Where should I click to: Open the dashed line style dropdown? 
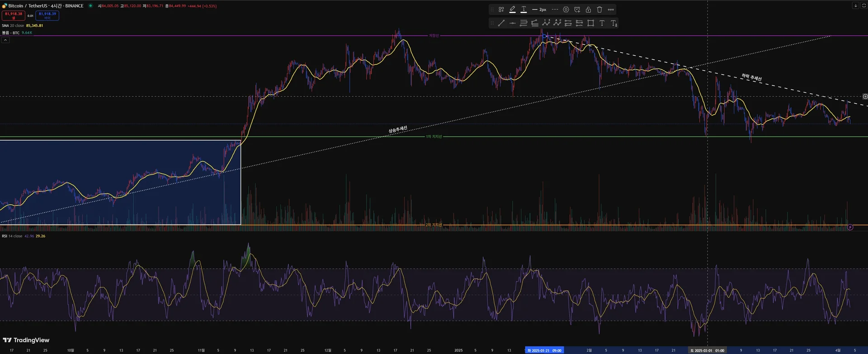click(555, 10)
